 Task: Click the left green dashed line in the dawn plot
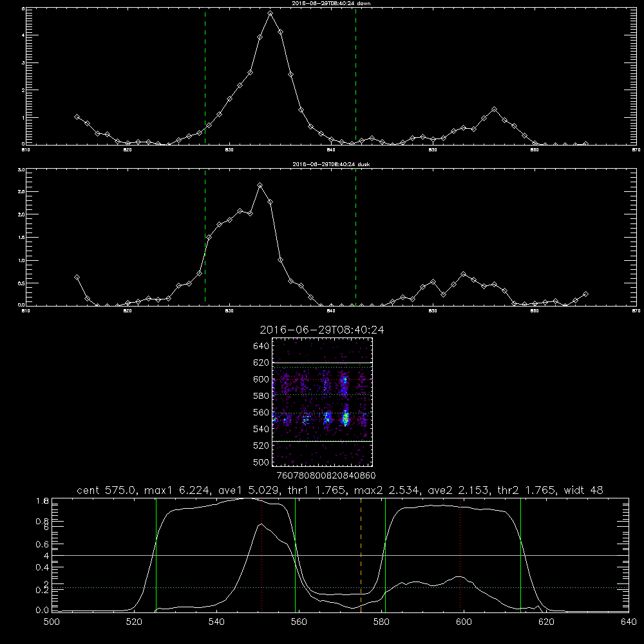pyautogui.click(x=205, y=77)
